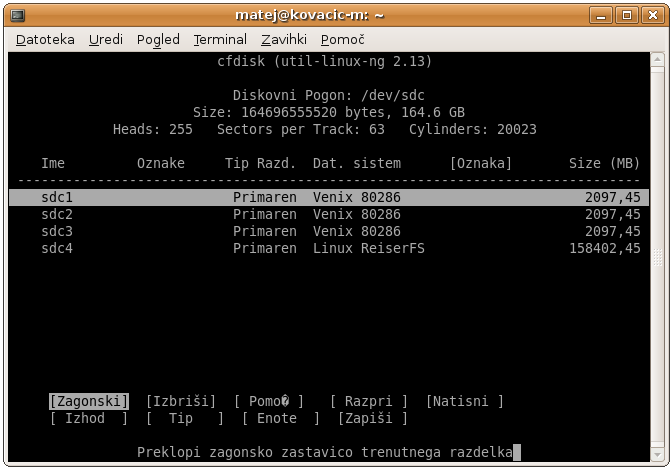Click the Oznake column header
672x470 pixels.
(161, 163)
